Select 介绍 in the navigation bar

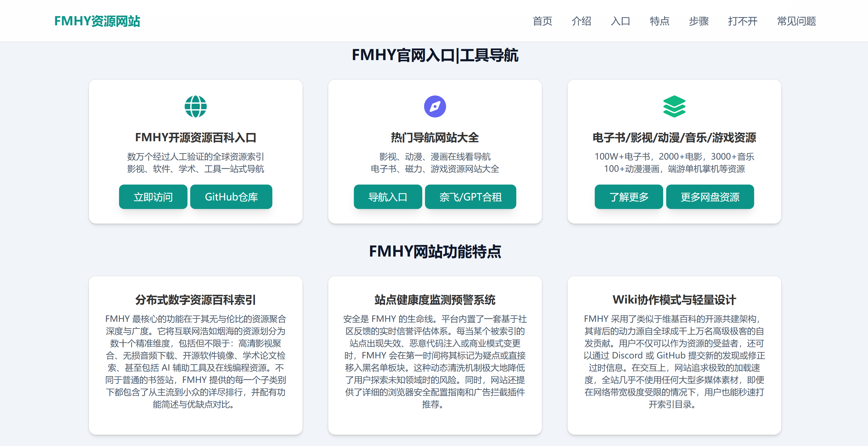pyautogui.click(x=582, y=21)
